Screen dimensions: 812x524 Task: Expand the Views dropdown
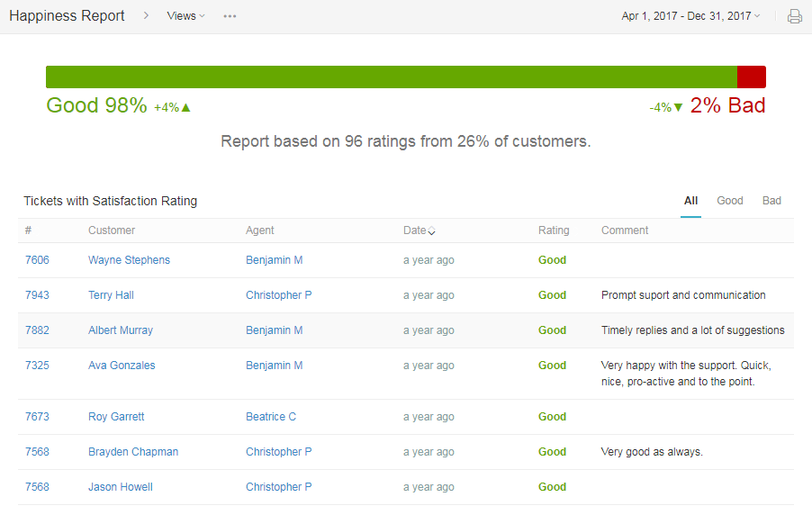pyautogui.click(x=186, y=16)
